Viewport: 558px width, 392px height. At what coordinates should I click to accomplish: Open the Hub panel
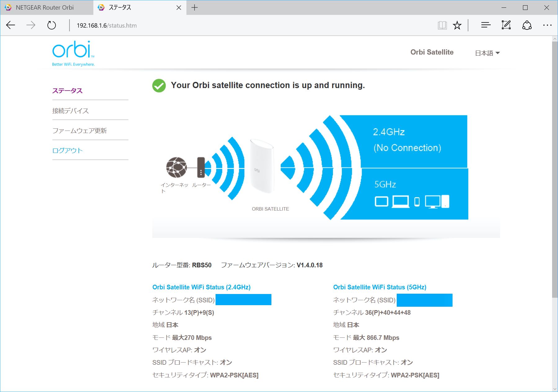click(x=485, y=25)
